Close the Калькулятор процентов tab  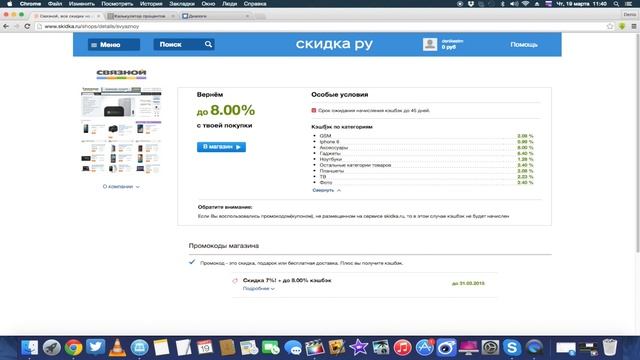(x=173, y=16)
